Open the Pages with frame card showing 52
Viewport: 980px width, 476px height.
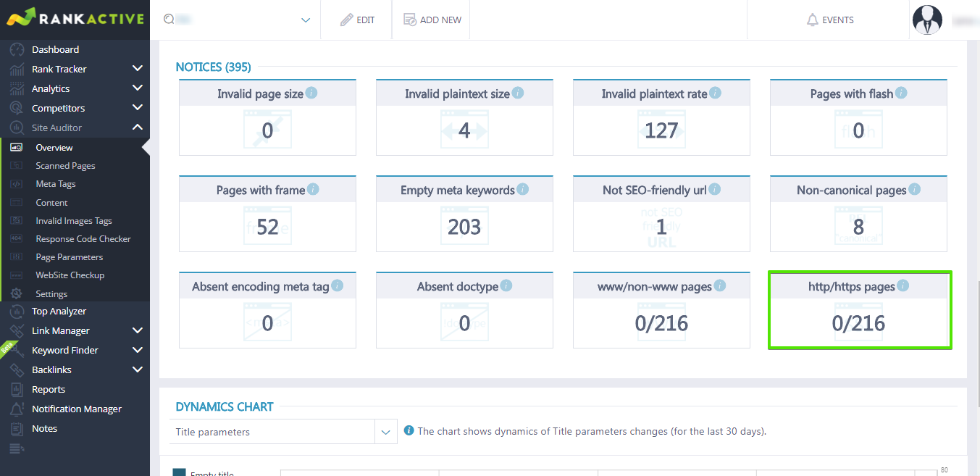267,213
